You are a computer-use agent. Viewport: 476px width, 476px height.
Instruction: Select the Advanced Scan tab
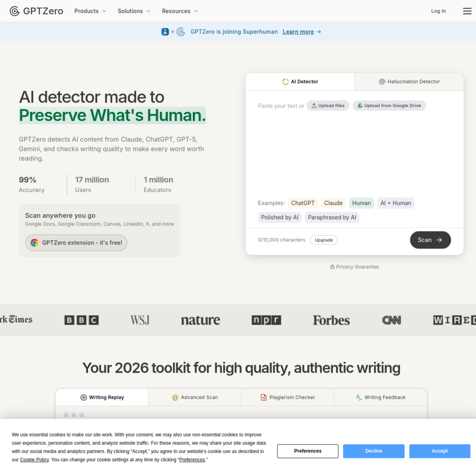(195, 397)
